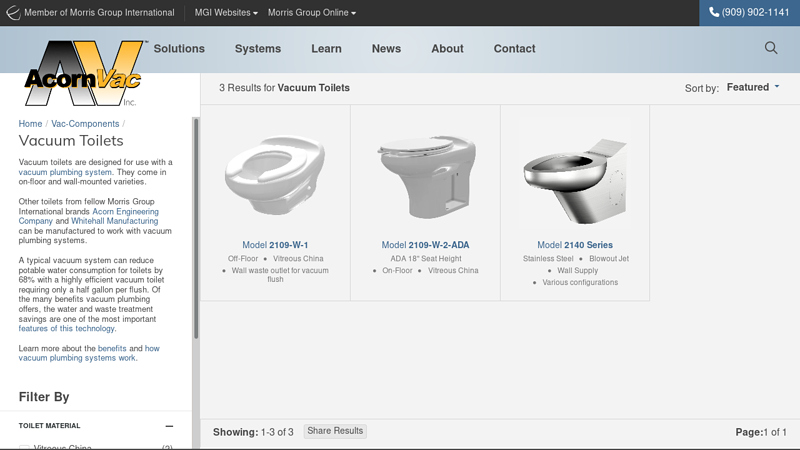Open the Morris Group Online dropdown
Screen dimensions: 800x450
coord(312,13)
